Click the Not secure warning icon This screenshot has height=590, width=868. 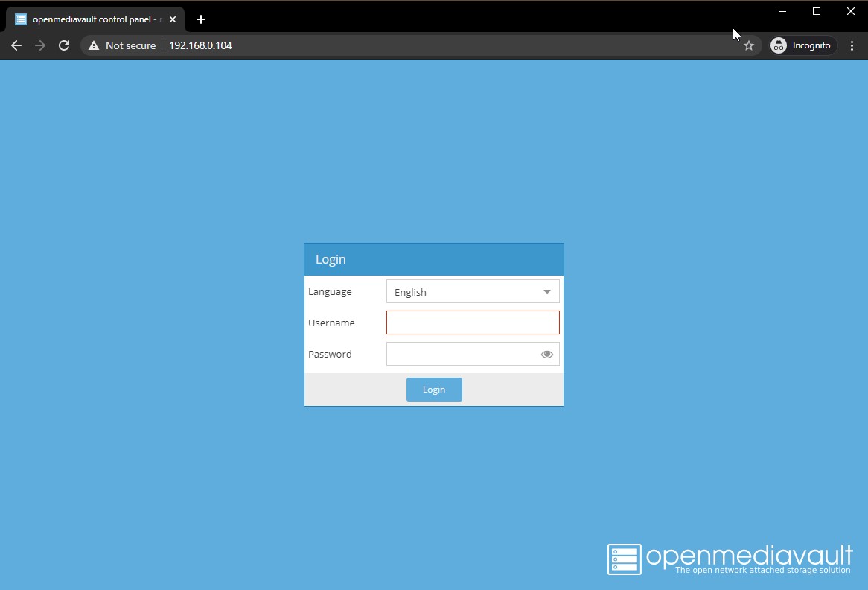click(94, 45)
